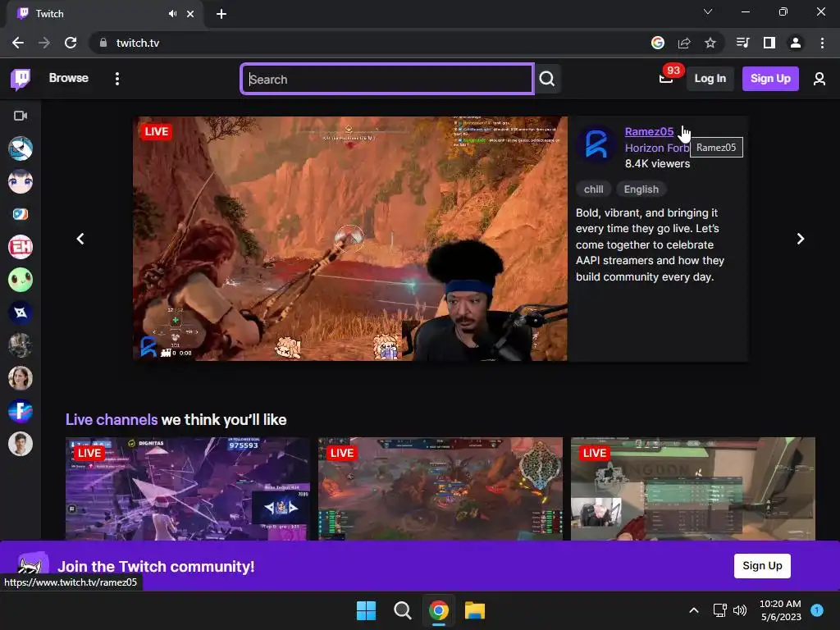This screenshot has height=630, width=840.
Task: Open the media controls toolbar icon
Action: click(742, 43)
